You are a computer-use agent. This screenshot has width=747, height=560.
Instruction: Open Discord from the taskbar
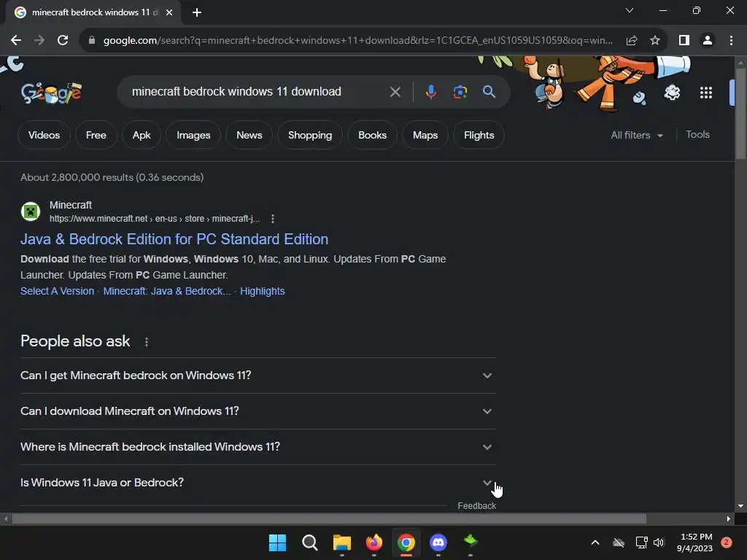(438, 542)
